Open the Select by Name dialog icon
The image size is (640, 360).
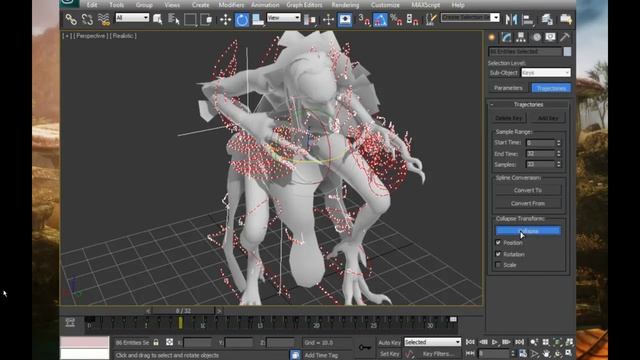point(174,19)
